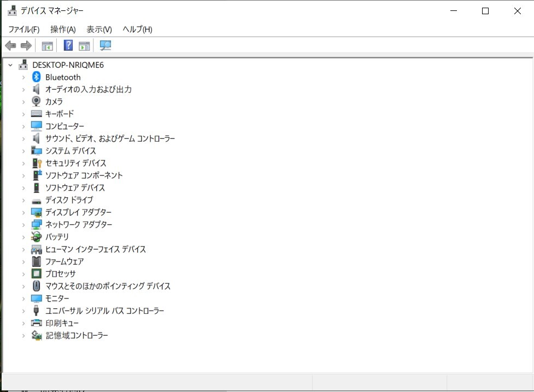534x392 pixels.
Task: Select the ネットワーク アダプター icon
Action: [37, 225]
